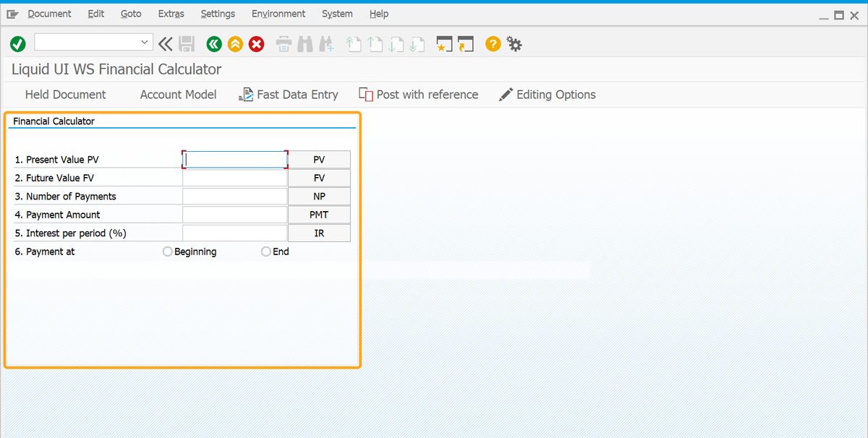This screenshot has height=438, width=868.
Task: Click the "1. Present Value PV" label
Action: [x=56, y=160]
